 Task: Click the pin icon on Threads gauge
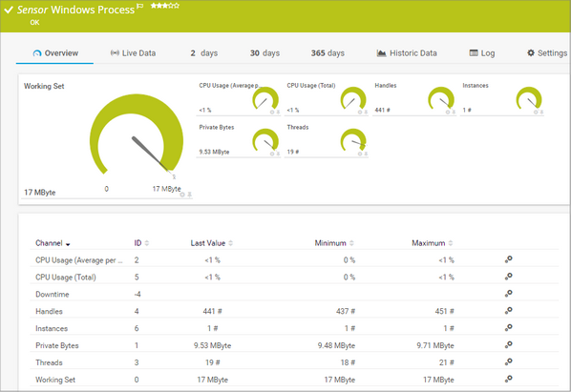(366, 154)
